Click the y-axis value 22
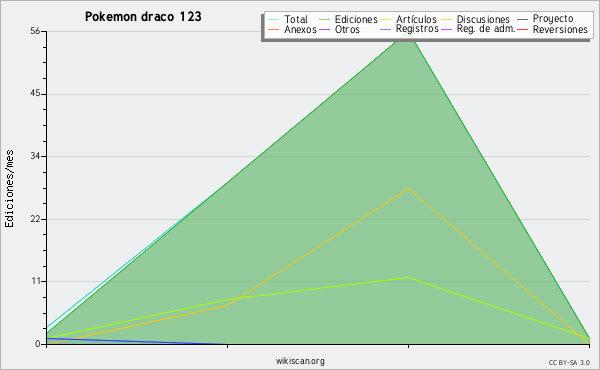Screen dimensions: 600x370 pyautogui.click(x=35, y=219)
